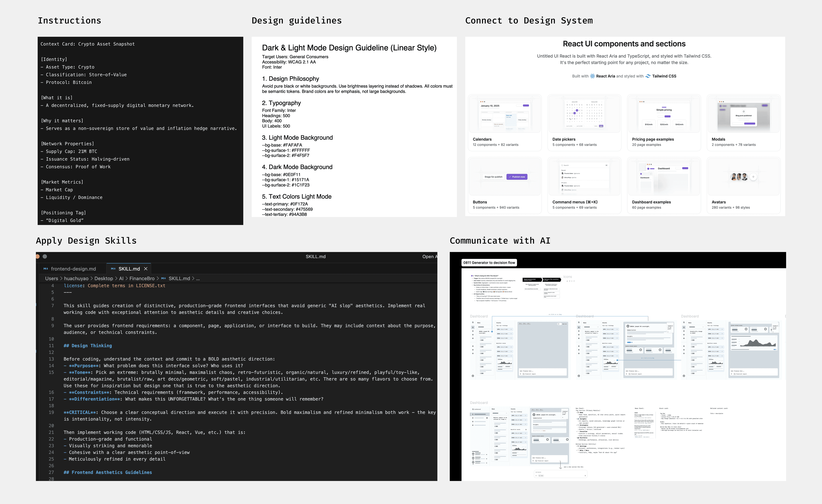Click the React Aria logo icon
Image resolution: width=822 pixels, height=504 pixels.
(592, 76)
